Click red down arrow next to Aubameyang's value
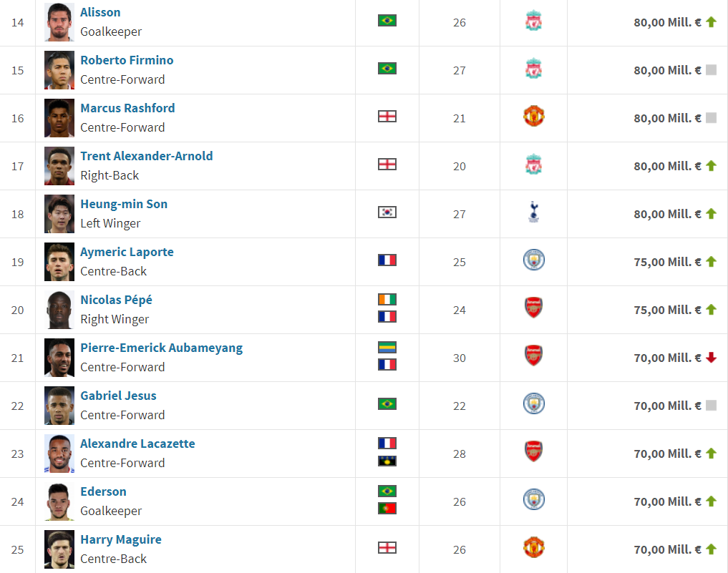The width and height of the screenshot is (728, 573). coord(711,357)
